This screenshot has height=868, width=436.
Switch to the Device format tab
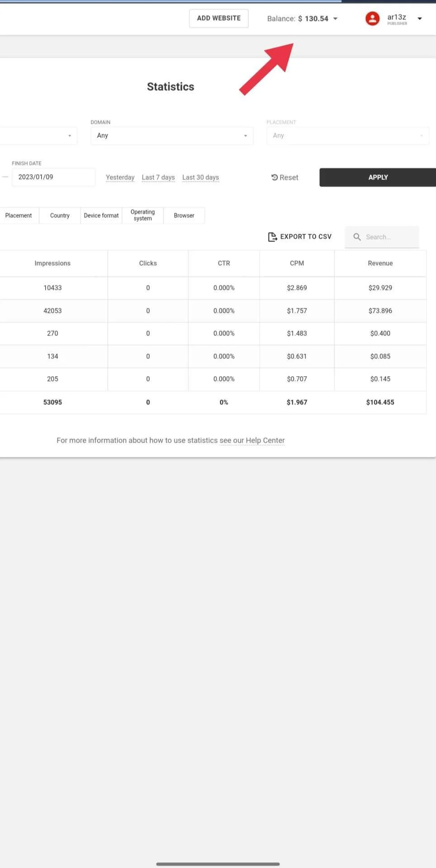[101, 216]
